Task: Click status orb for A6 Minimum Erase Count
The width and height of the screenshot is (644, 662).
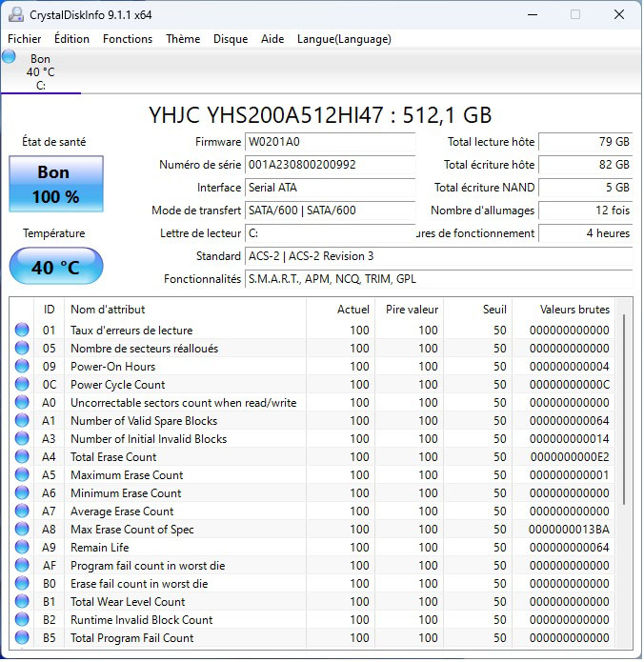Action: [22, 493]
